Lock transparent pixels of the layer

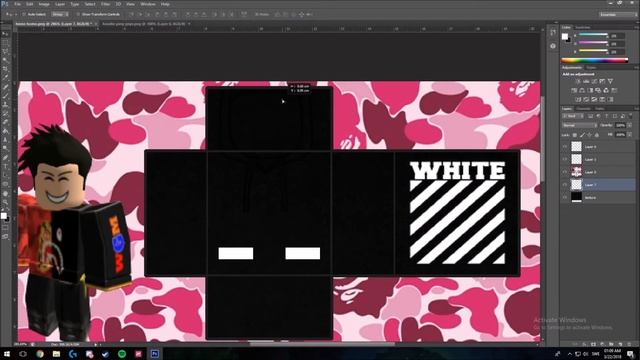(575, 135)
